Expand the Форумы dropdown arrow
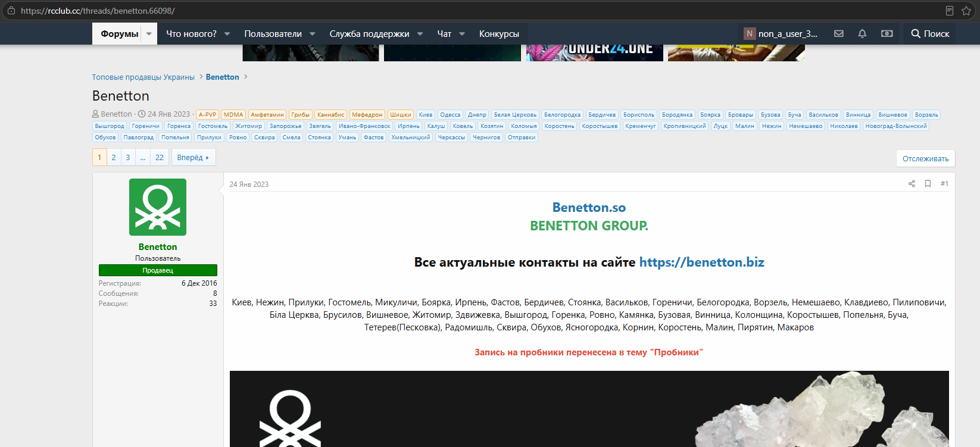 [149, 34]
